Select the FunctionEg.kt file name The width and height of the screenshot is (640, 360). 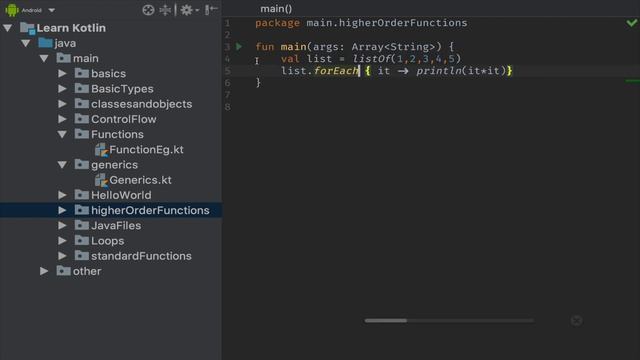point(147,150)
